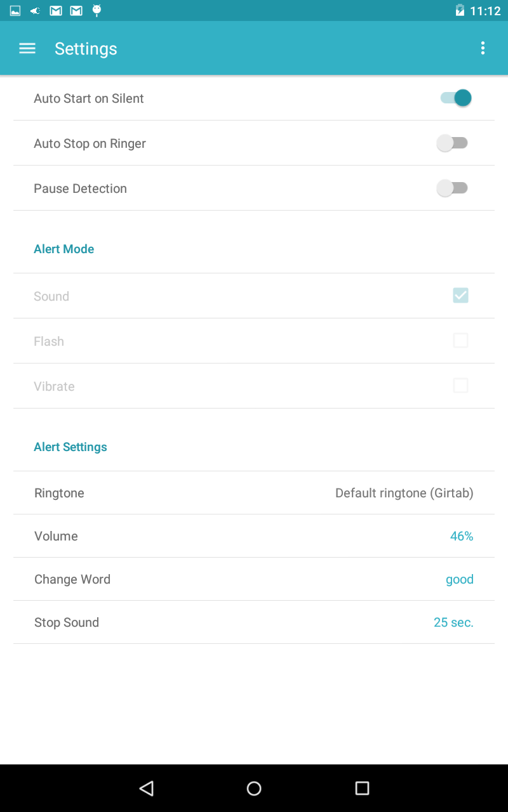The height and width of the screenshot is (812, 508).
Task: Open Ringtone picker showing Default ringtone (Girtab)
Action: point(254,493)
